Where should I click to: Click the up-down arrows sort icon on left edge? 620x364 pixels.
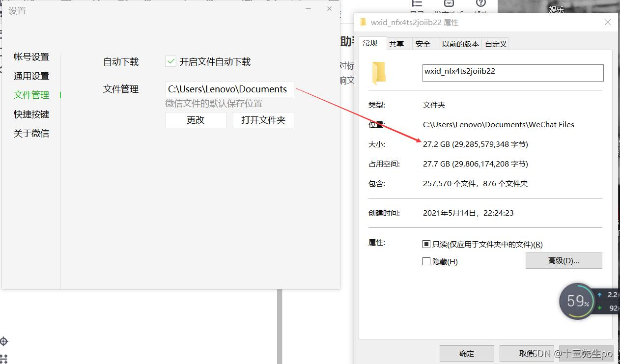pyautogui.click(x=3, y=359)
